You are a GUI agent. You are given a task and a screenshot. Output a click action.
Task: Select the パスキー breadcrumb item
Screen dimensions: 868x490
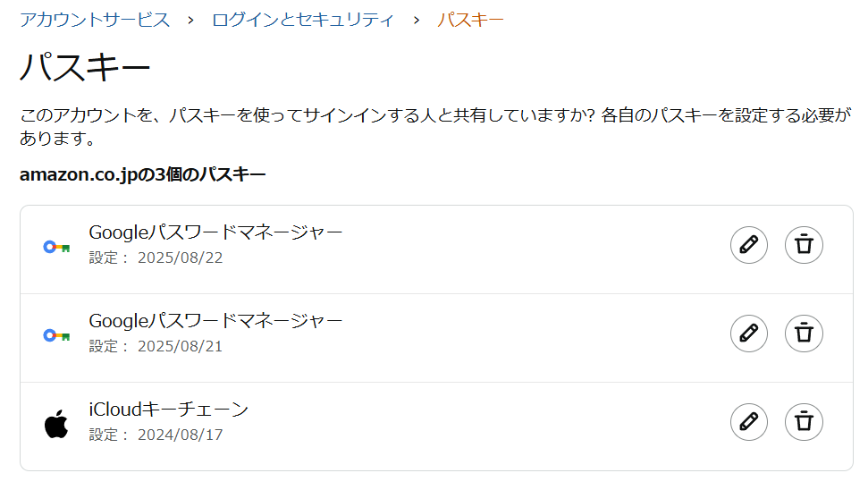click(470, 20)
